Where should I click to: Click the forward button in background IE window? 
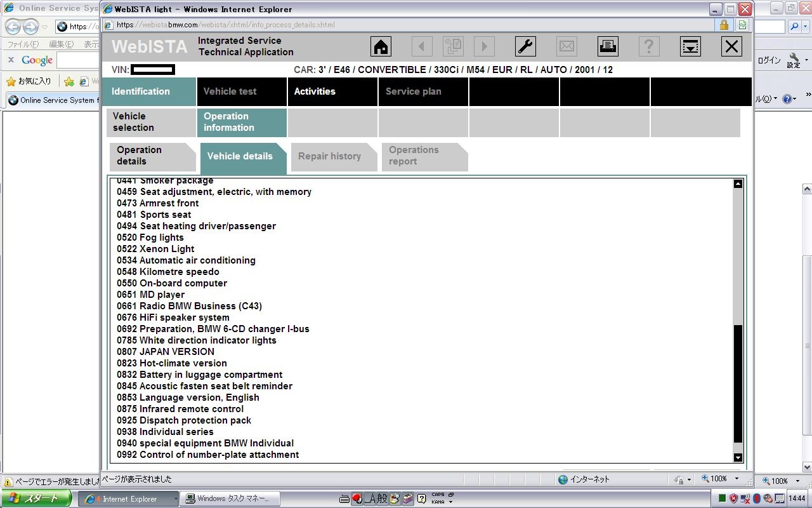pyautogui.click(x=30, y=27)
